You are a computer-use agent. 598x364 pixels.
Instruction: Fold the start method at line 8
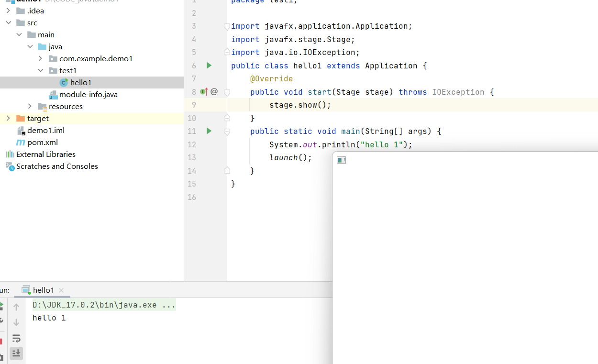click(x=227, y=92)
